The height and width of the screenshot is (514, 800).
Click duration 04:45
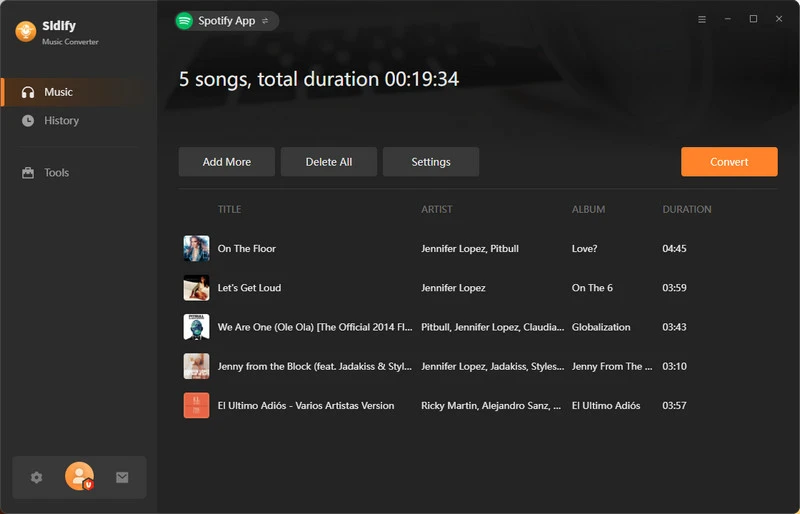coord(674,249)
